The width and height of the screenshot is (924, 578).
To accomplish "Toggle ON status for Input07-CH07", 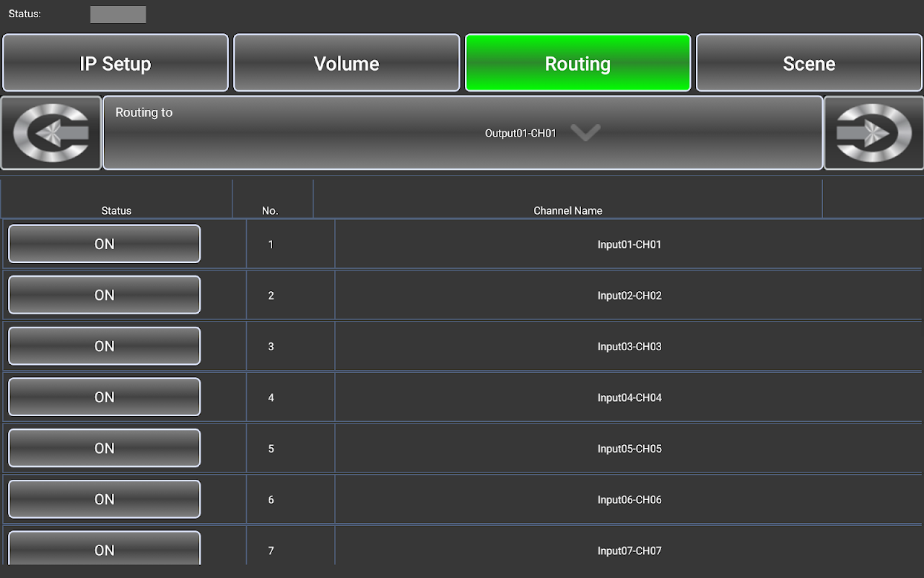I will pos(105,548).
